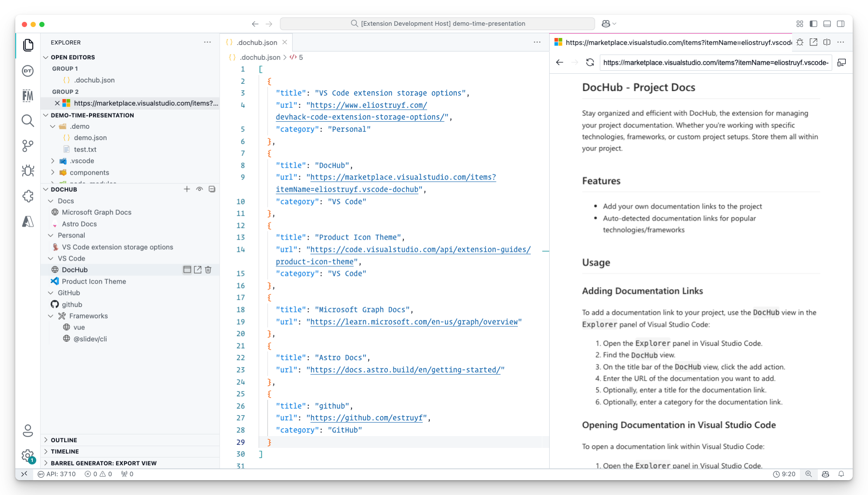Open Explorer more actions menu
This screenshot has width=868, height=495.
pyautogui.click(x=207, y=42)
